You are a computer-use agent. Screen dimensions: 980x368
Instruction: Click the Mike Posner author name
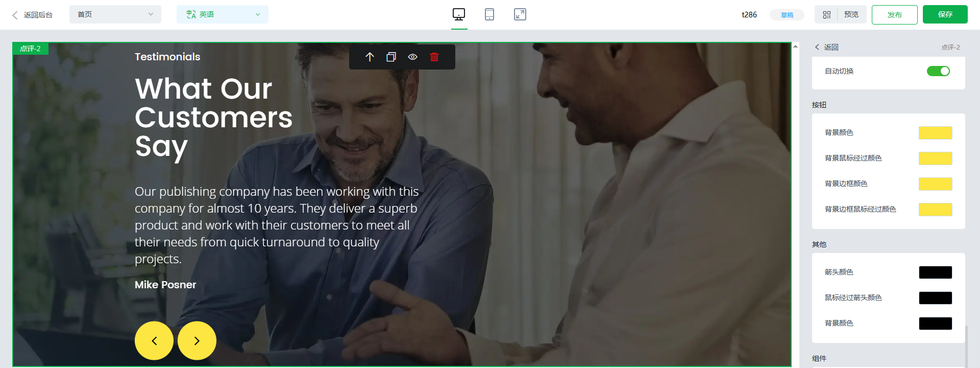[x=165, y=285]
